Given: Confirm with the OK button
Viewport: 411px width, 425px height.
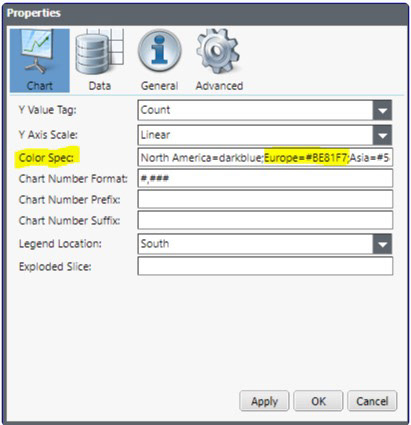Looking at the screenshot, I should click(318, 401).
